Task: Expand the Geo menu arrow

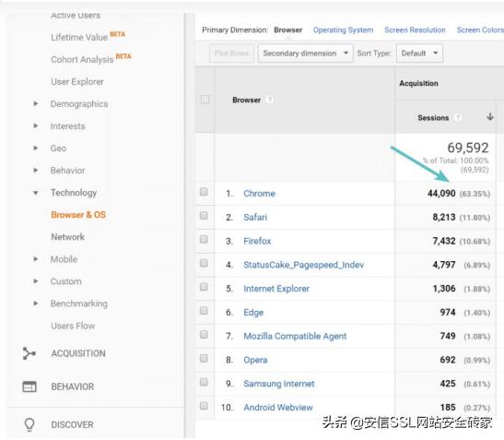Action: click(36, 149)
